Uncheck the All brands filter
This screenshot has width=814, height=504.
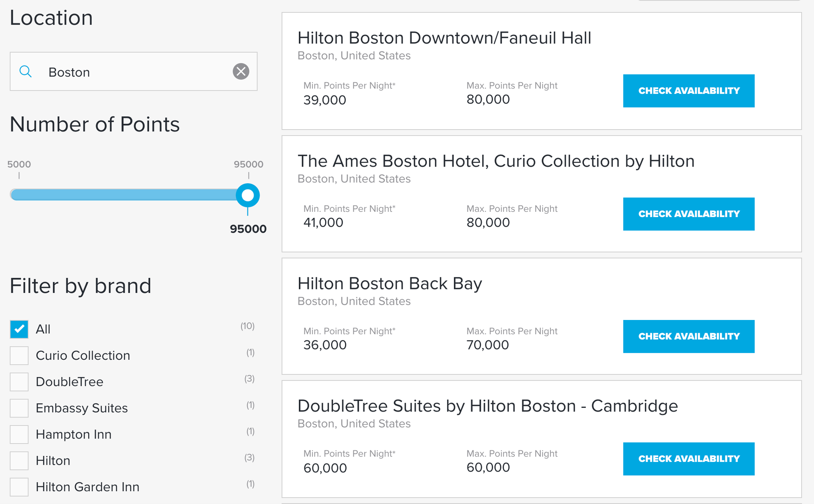19,329
